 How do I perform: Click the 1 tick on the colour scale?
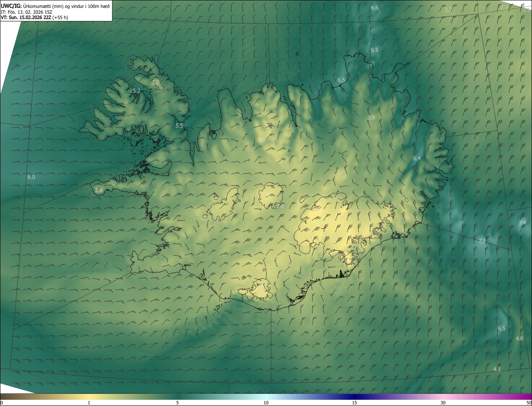pyautogui.click(x=89, y=403)
